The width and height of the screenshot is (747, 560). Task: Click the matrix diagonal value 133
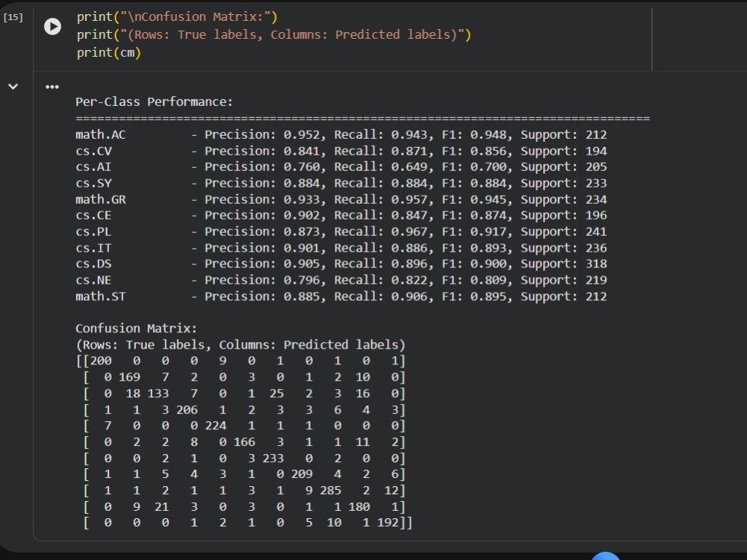pyautogui.click(x=158, y=393)
